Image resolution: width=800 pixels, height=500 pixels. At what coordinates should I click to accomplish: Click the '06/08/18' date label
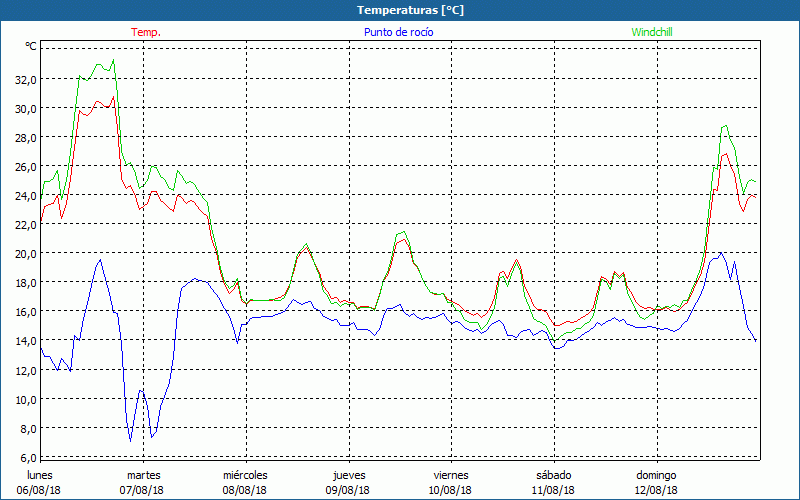(x=39, y=490)
